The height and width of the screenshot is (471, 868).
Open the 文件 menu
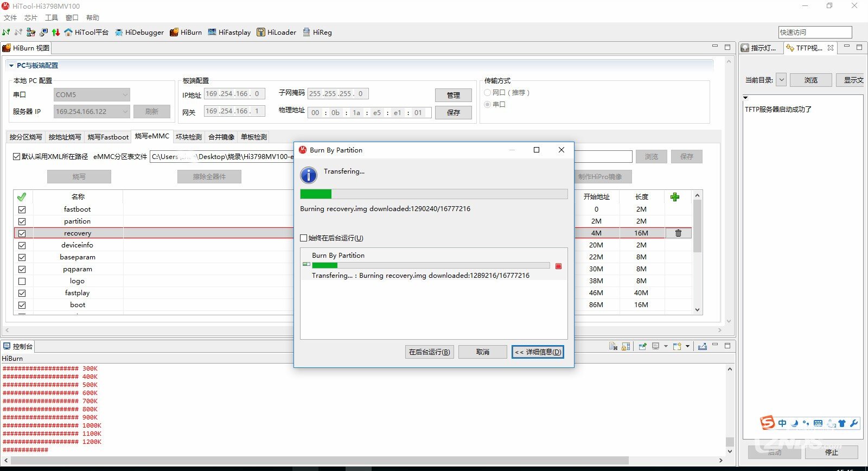pyautogui.click(x=10, y=17)
